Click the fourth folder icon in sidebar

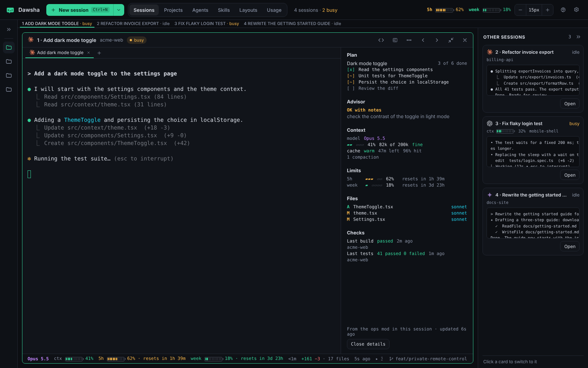[9, 89]
